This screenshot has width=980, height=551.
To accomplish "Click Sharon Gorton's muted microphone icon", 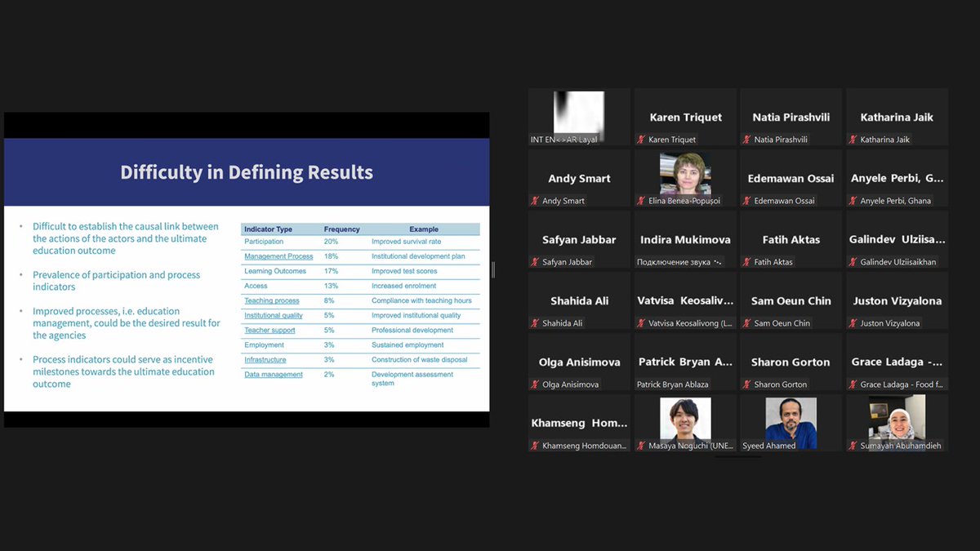I will click(747, 384).
